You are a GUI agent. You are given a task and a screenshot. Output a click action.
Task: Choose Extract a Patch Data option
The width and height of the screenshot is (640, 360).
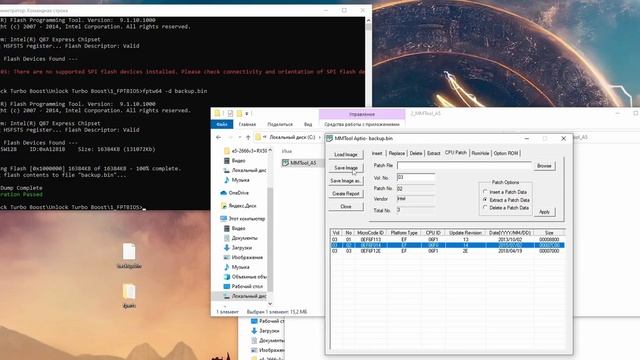point(507,200)
